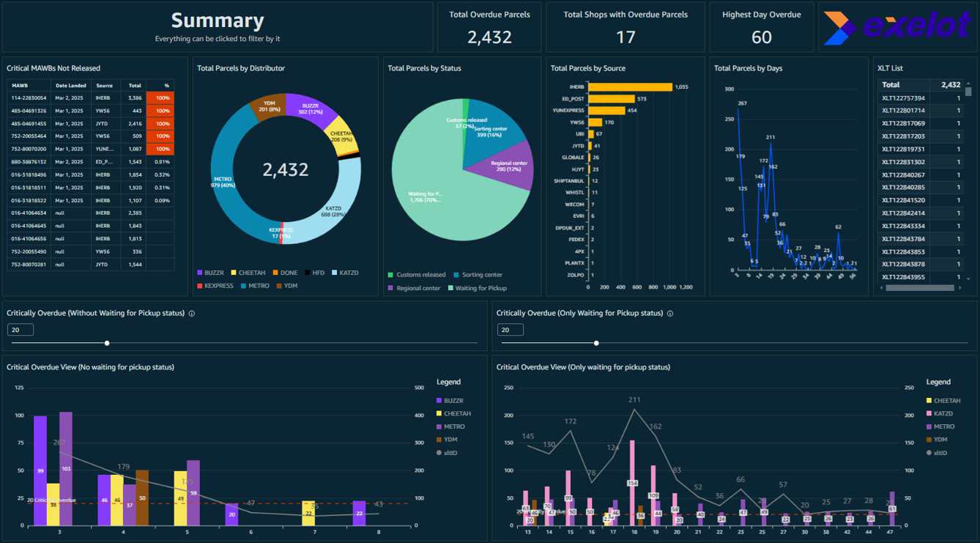The image size is (980, 543).
Task: Click info icon beside Only Waiting for Pickup title
Action: (670, 314)
